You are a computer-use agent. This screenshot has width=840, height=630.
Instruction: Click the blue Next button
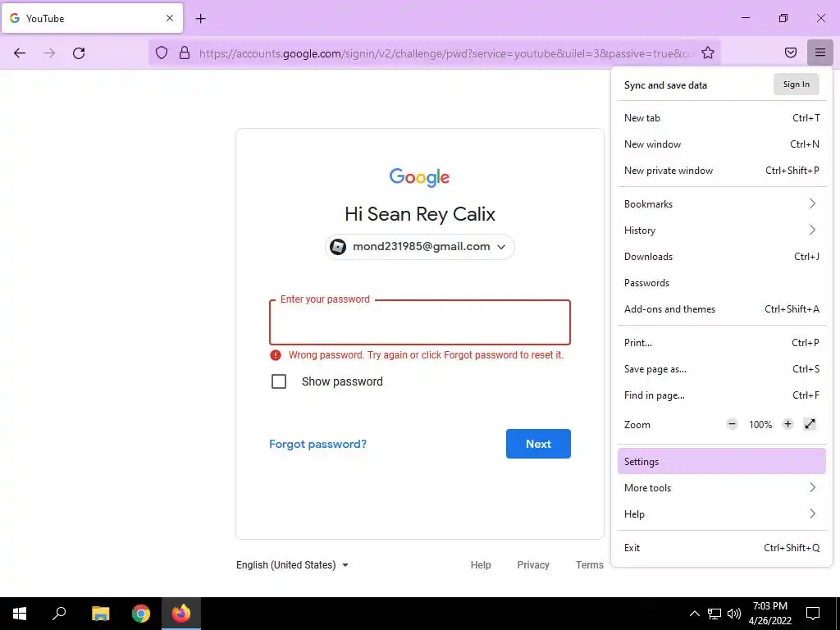point(538,444)
